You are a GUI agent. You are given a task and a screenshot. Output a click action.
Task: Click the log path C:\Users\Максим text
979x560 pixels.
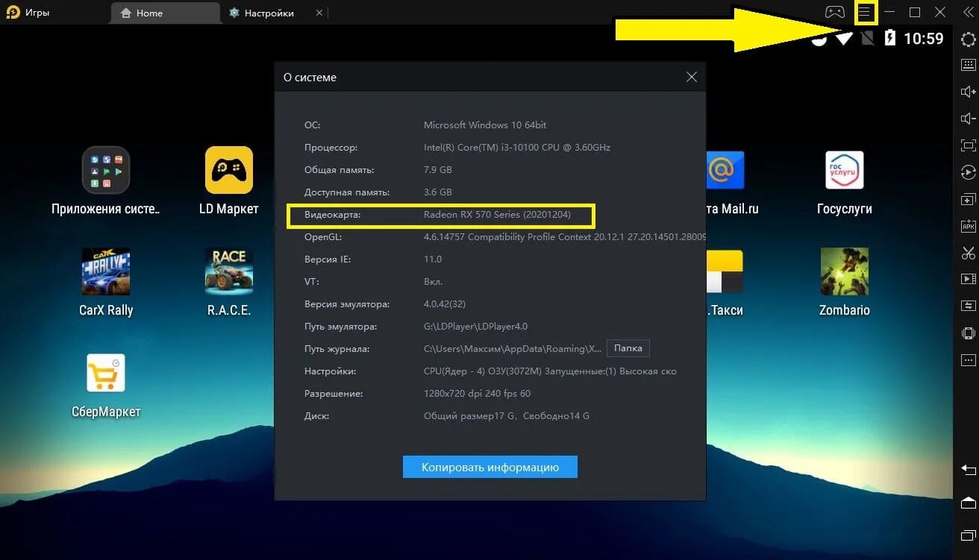[512, 349]
